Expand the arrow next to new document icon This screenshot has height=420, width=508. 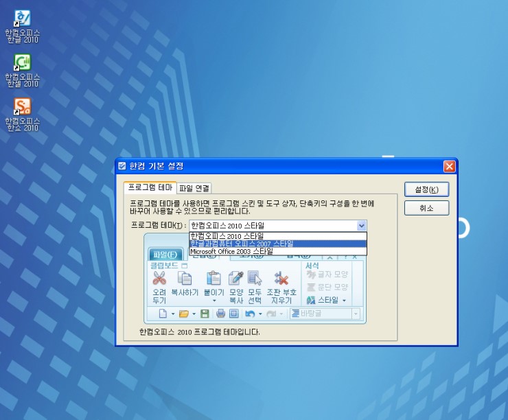pos(173,314)
